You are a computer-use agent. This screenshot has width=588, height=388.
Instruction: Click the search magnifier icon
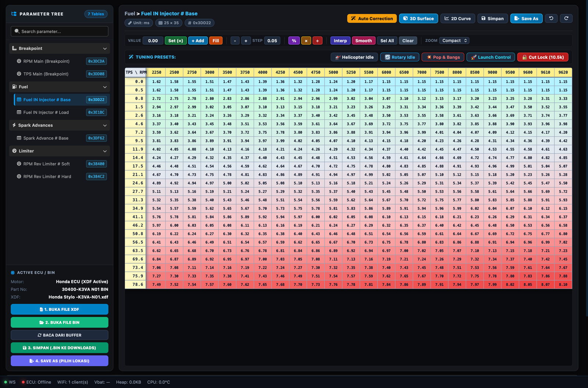click(x=17, y=31)
